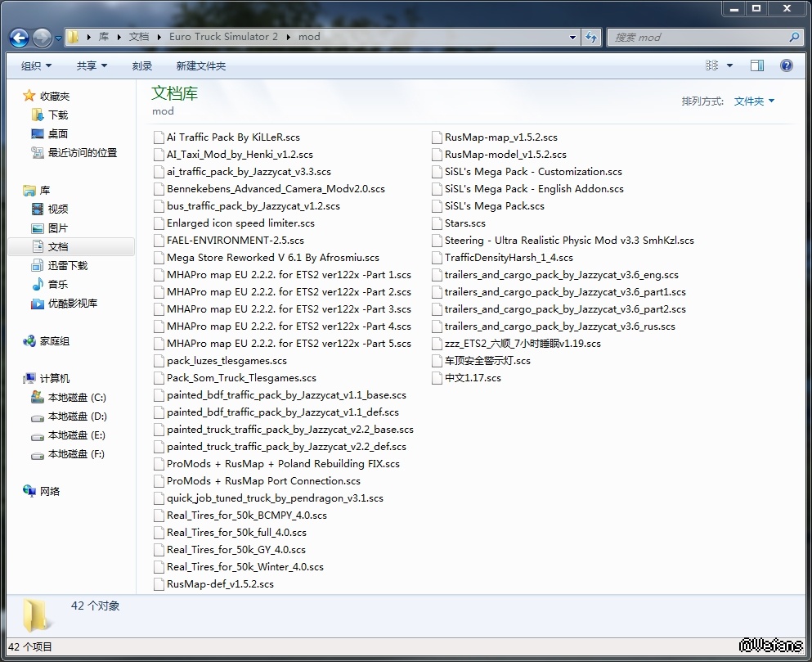
Task: Focus the 搜索 mod search field
Action: [x=700, y=38]
